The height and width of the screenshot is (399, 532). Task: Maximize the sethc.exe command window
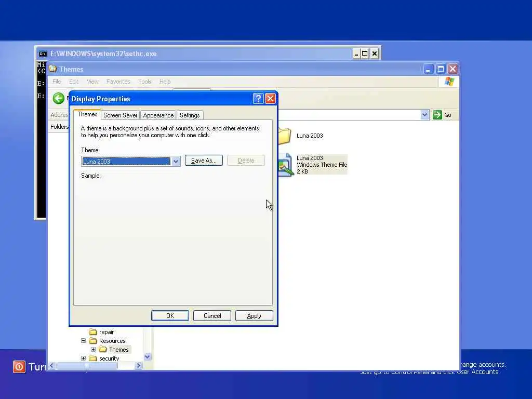click(x=365, y=54)
